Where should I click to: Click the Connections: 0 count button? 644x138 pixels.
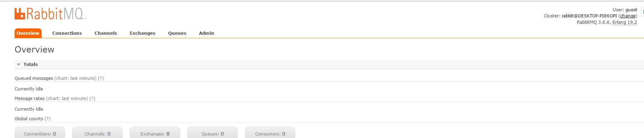[x=40, y=132]
